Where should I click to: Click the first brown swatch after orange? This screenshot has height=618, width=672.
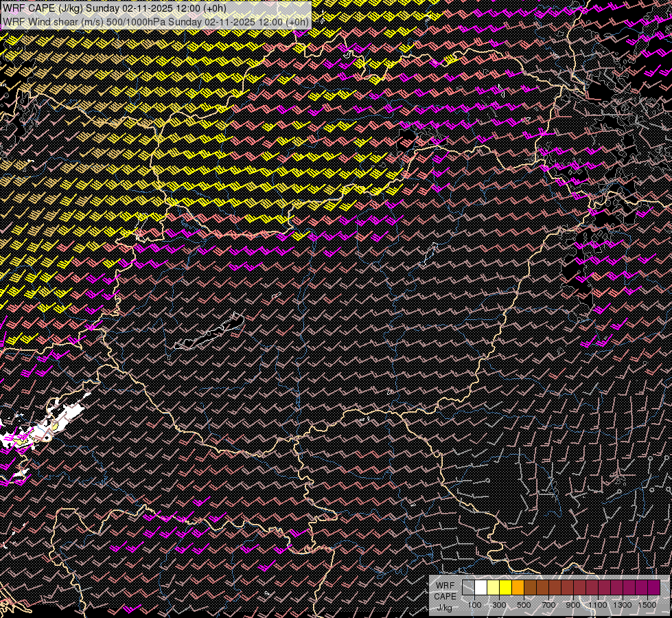click(530, 587)
